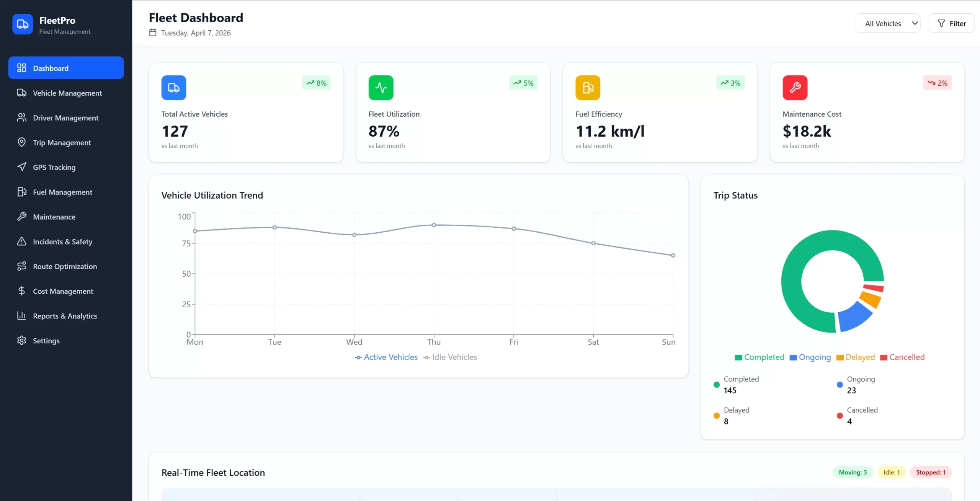Go to Reports & Analytics page
The height and width of the screenshot is (501, 980).
65,316
